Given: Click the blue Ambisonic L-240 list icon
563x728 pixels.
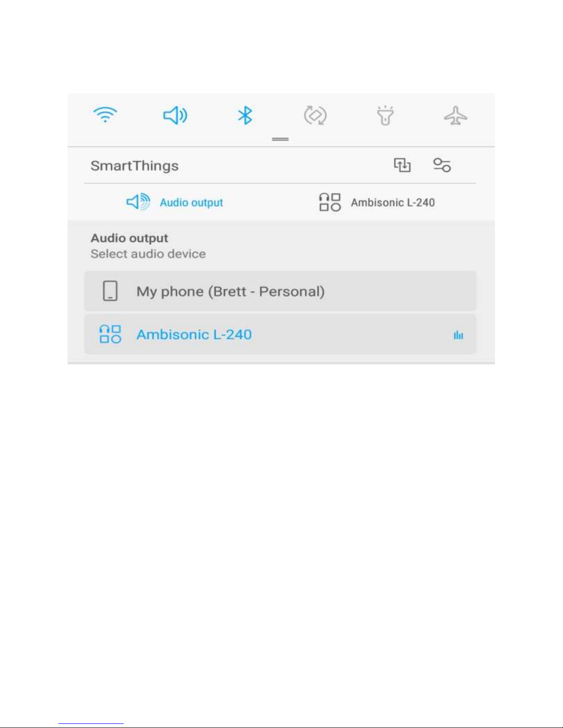Looking at the screenshot, I should pos(110,334).
